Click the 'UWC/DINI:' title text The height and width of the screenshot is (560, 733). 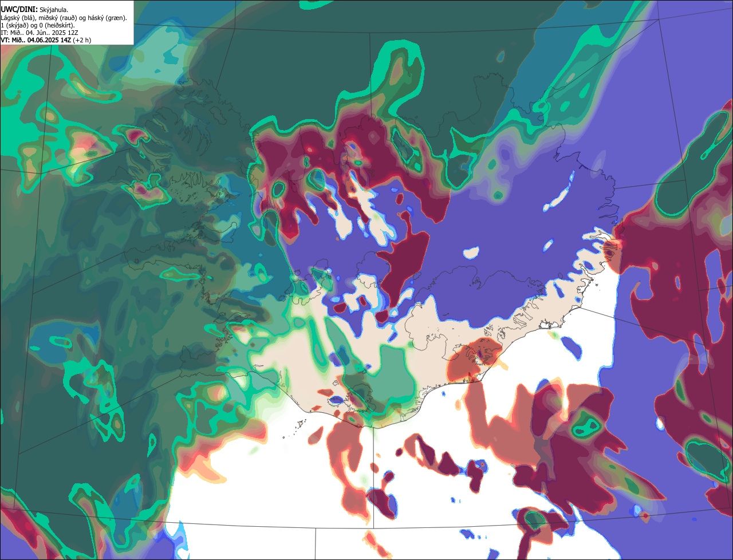(x=19, y=10)
